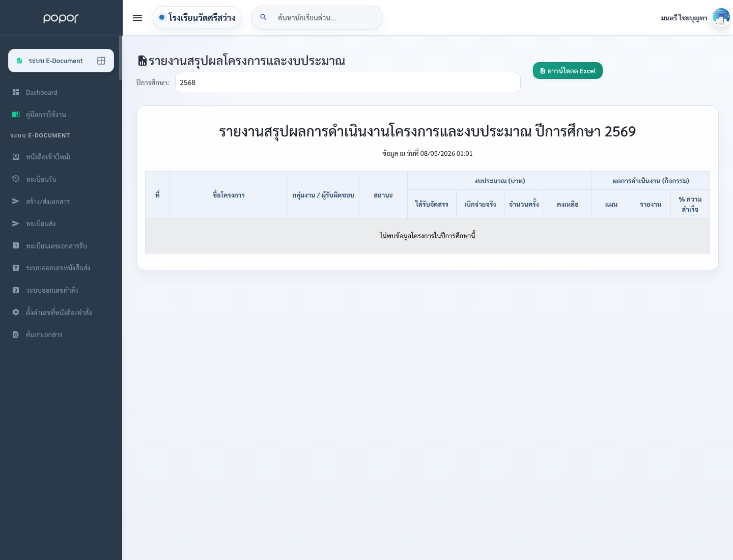Screen dimensions: 733x560
Task: Open ทะเบียนเลขเอกสารรับ menu item
Action: click(61, 245)
